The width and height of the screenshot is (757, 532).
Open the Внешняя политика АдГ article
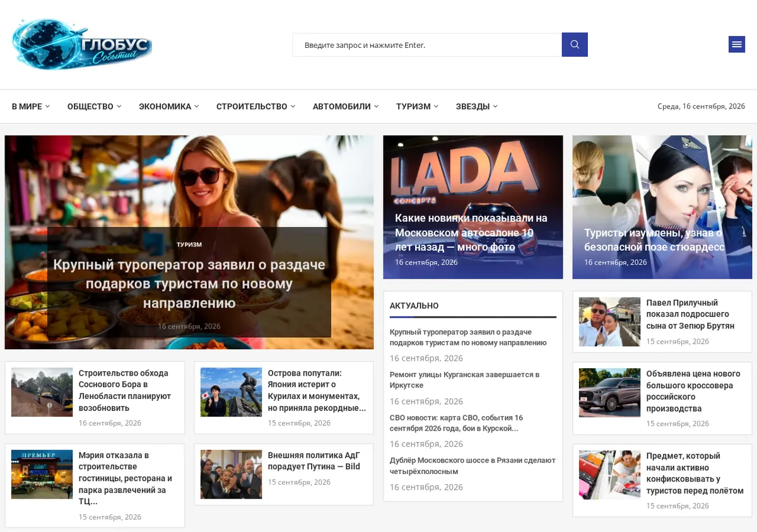[314, 461]
